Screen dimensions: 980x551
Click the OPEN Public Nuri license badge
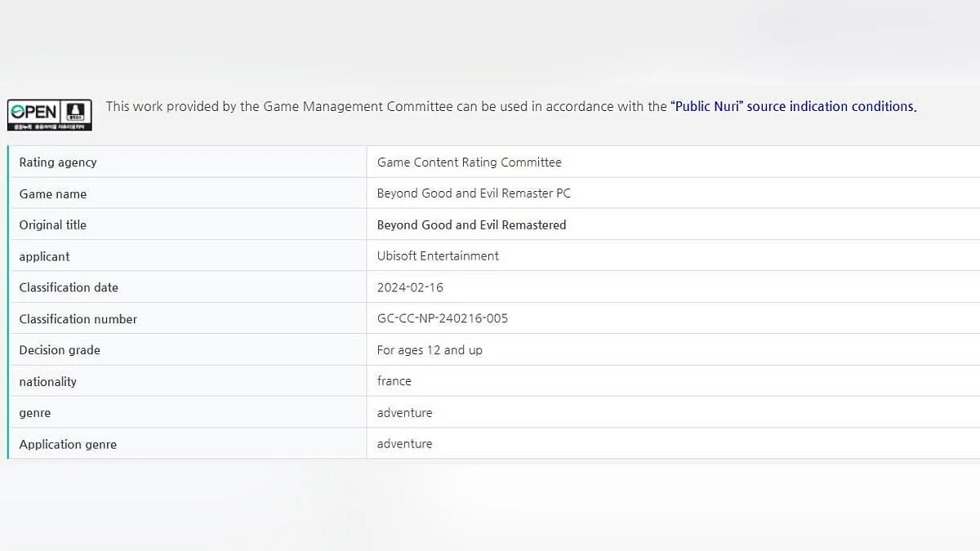click(x=50, y=114)
